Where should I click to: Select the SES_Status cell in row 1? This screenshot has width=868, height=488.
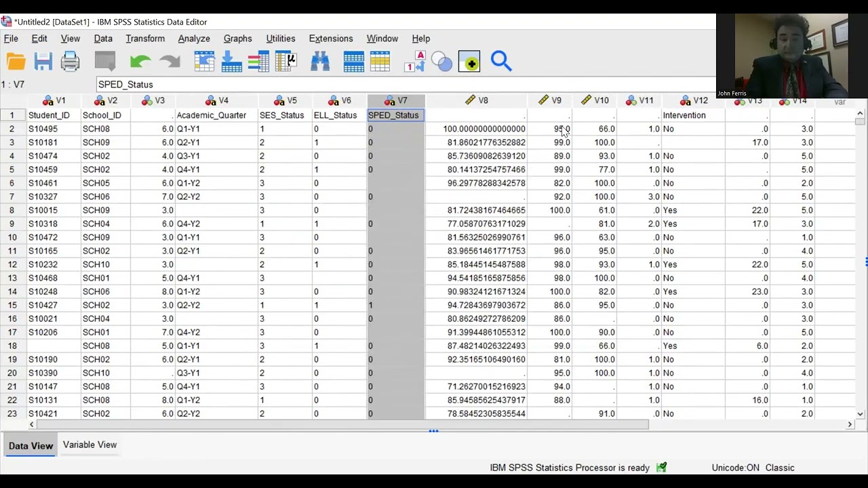tap(285, 115)
